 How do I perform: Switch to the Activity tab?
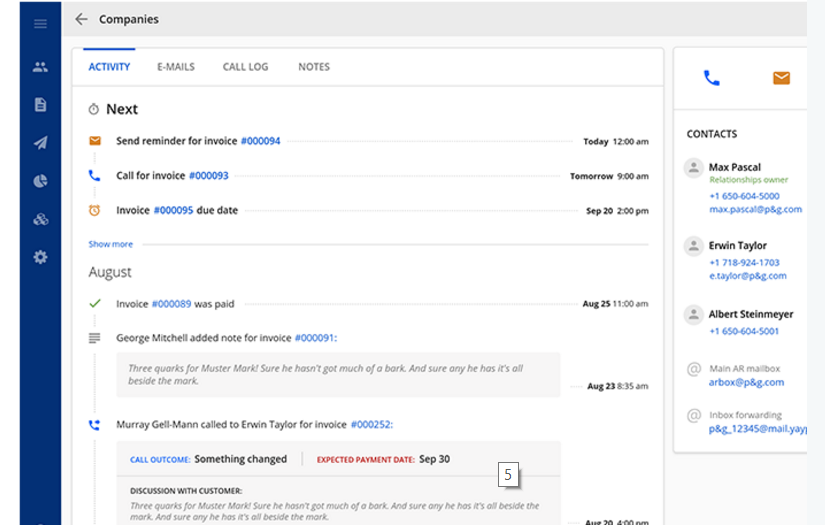click(109, 67)
